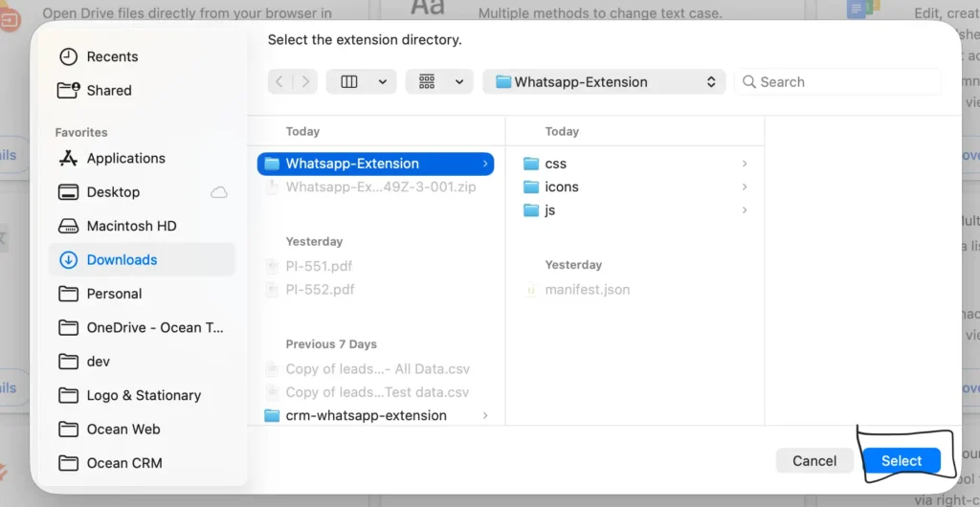This screenshot has width=980, height=507.
Task: Open Ocean CRM sidebar folder
Action: [143, 463]
